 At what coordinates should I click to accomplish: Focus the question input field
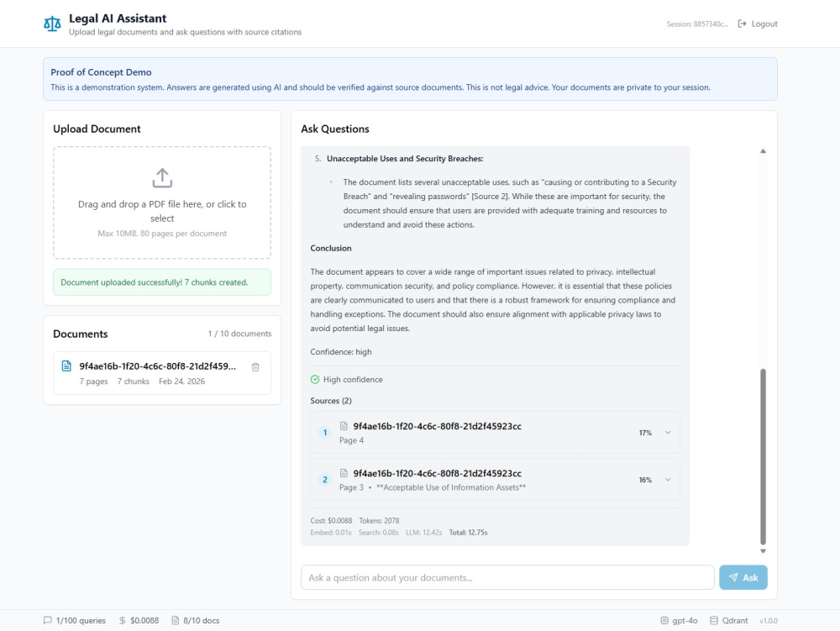click(x=507, y=577)
